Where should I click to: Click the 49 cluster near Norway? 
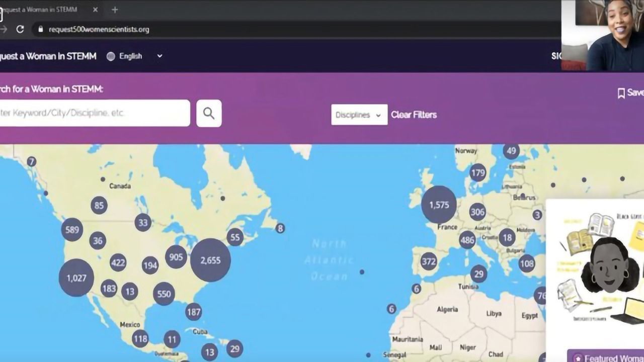(511, 150)
